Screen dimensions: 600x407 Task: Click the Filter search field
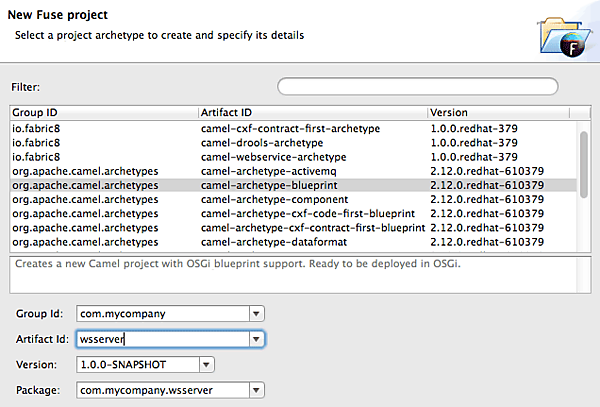click(417, 87)
